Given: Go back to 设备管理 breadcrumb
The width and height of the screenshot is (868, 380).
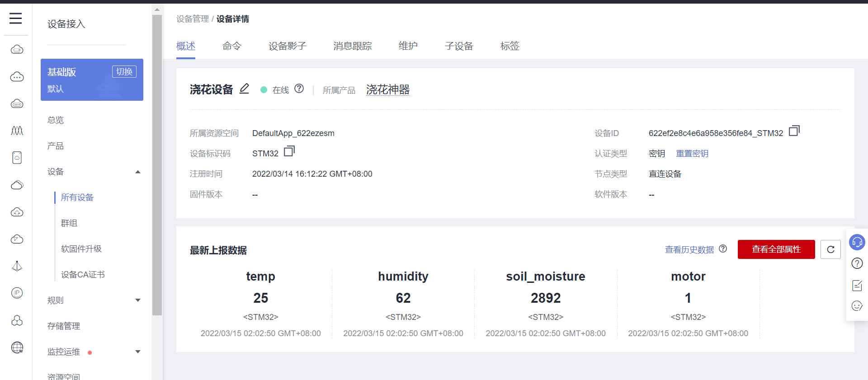Looking at the screenshot, I should (193, 19).
